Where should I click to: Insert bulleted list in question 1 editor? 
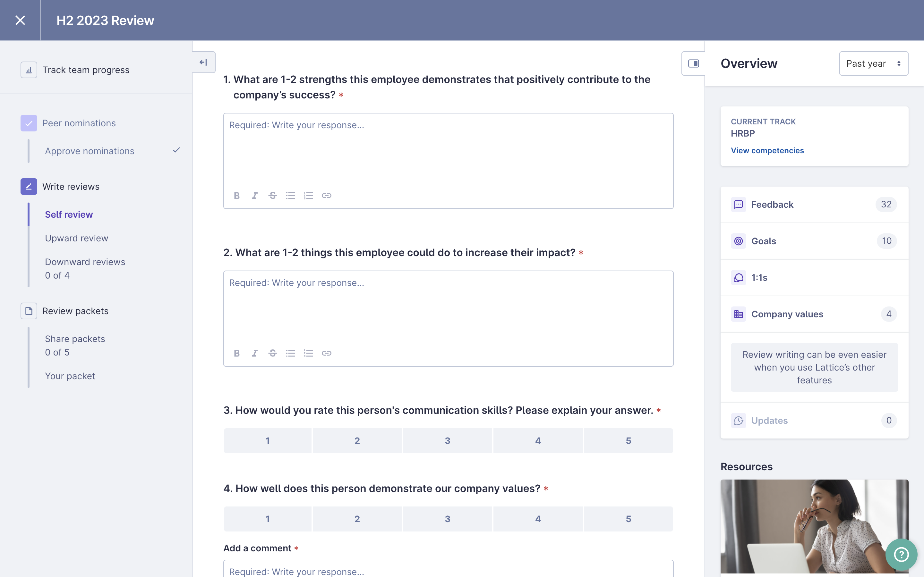click(x=290, y=196)
